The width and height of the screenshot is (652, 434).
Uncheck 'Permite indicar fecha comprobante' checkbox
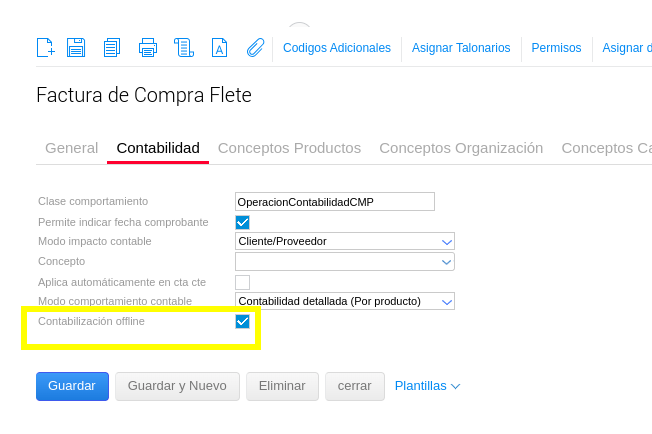(242, 222)
